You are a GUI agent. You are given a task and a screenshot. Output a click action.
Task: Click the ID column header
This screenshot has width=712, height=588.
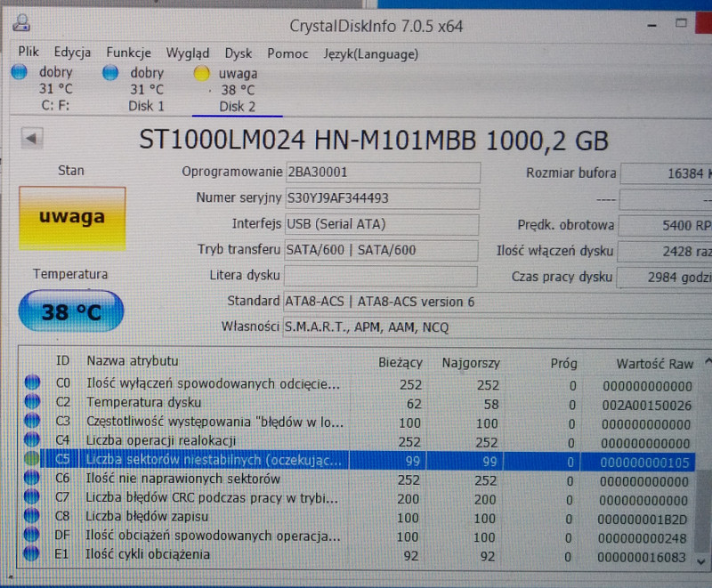click(62, 360)
